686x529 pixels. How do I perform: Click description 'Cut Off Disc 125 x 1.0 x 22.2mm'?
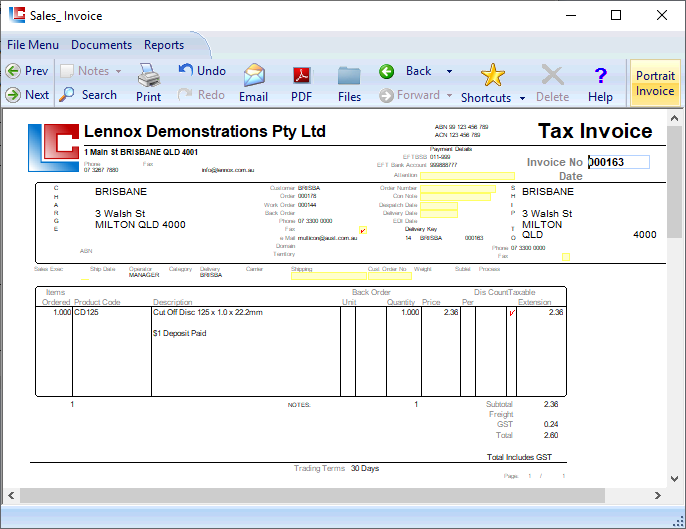coord(208,312)
